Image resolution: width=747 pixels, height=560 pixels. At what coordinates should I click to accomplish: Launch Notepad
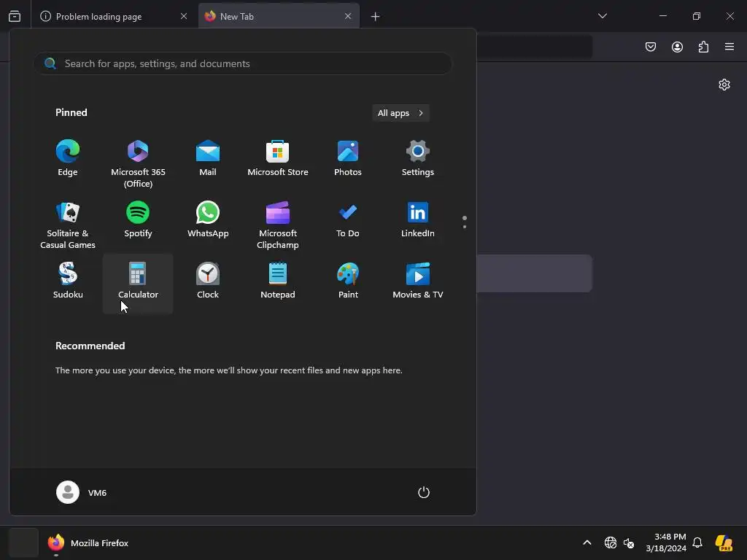pos(278,281)
